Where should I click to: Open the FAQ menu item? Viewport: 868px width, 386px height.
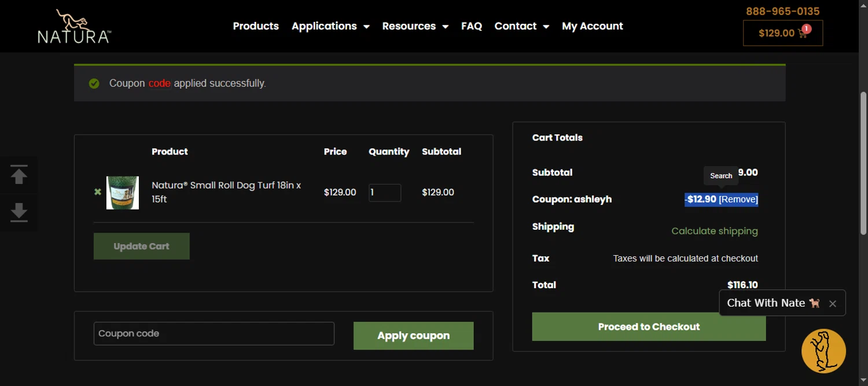(x=472, y=26)
